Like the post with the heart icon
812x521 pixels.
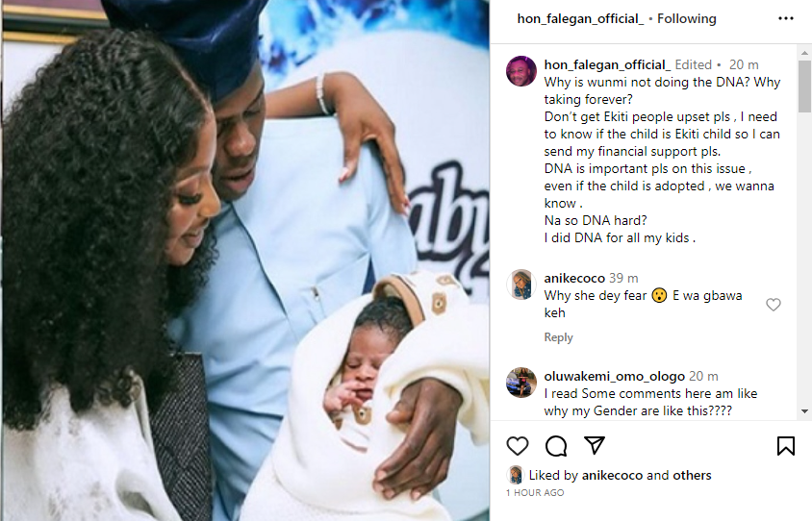(x=517, y=446)
